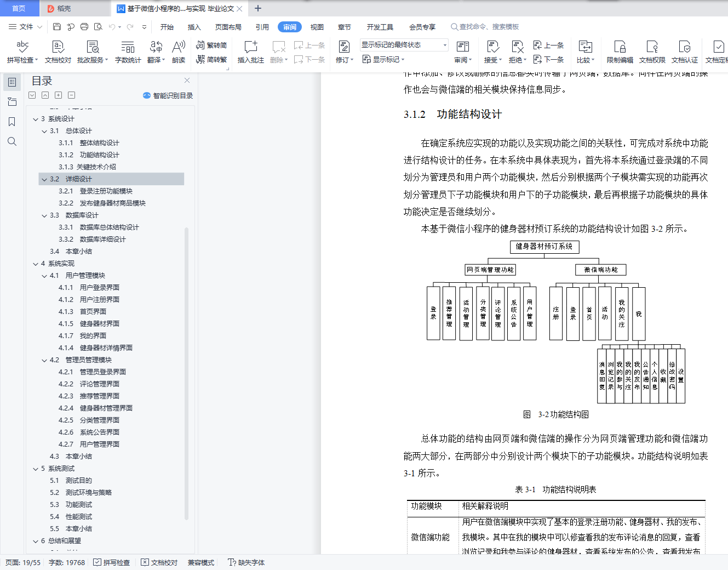Screen dimensions: 728x570
Task: Jump to 4.2.4 健身器材管理界面 in outline
Action: (95, 408)
